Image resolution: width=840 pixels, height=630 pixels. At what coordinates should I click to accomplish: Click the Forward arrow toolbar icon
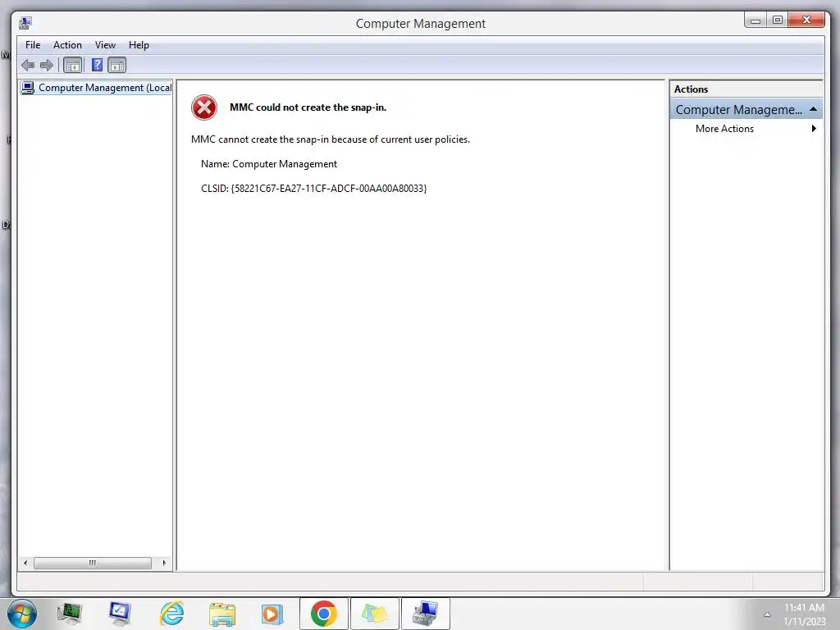47,66
